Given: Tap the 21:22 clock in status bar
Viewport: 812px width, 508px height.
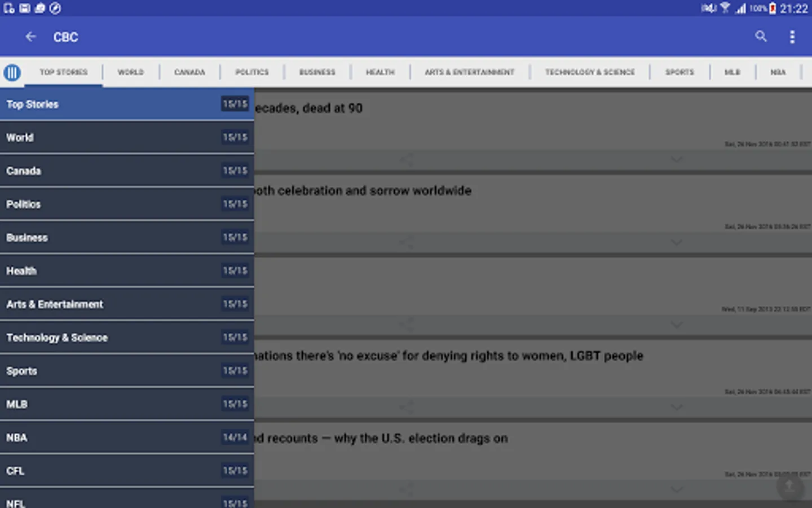Looking at the screenshot, I should [x=794, y=8].
